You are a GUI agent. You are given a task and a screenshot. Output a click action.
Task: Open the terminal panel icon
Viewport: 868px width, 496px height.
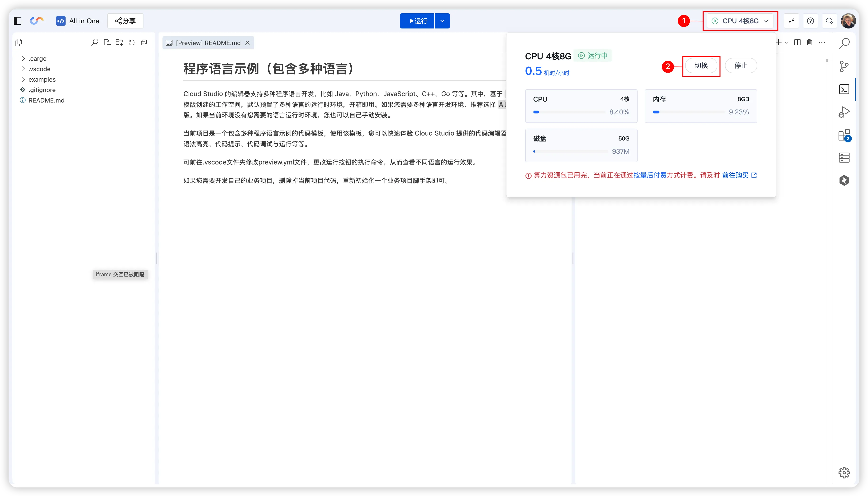[x=844, y=89]
